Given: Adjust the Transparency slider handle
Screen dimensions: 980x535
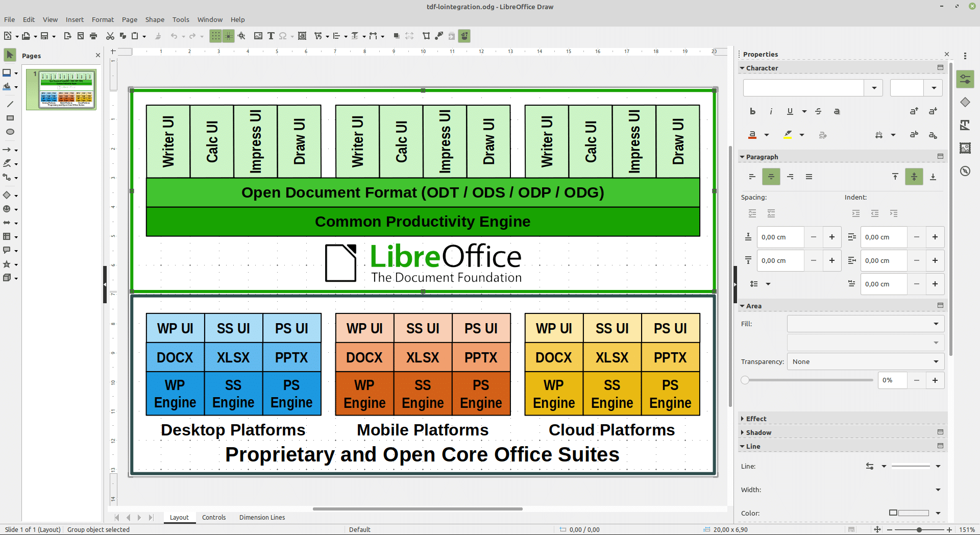Looking at the screenshot, I should point(745,380).
